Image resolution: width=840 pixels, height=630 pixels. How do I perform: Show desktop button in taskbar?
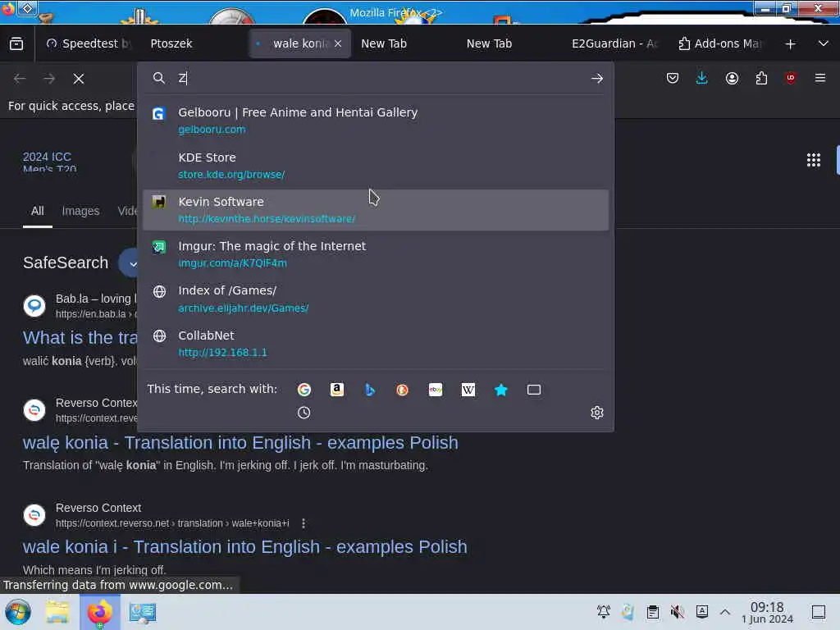coord(818,612)
